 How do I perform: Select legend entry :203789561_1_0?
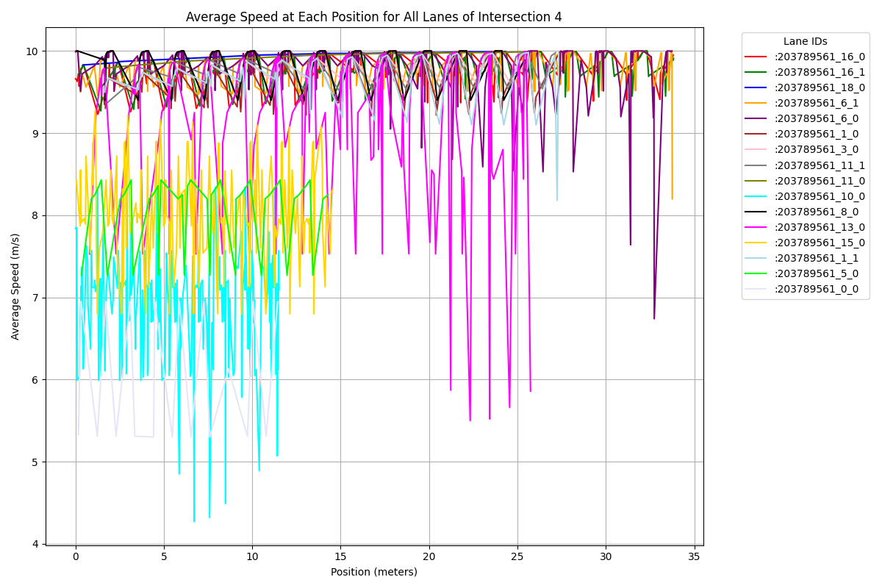click(x=802, y=134)
